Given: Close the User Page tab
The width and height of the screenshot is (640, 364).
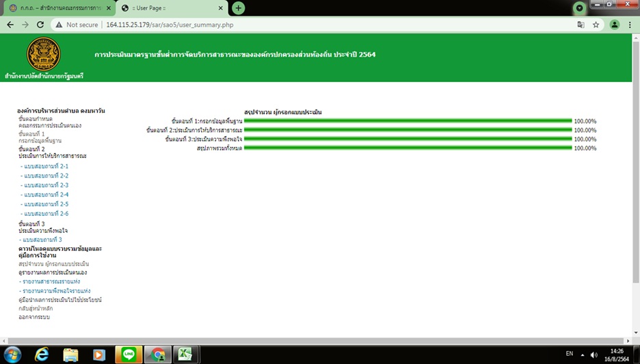Looking at the screenshot, I should 220,8.
